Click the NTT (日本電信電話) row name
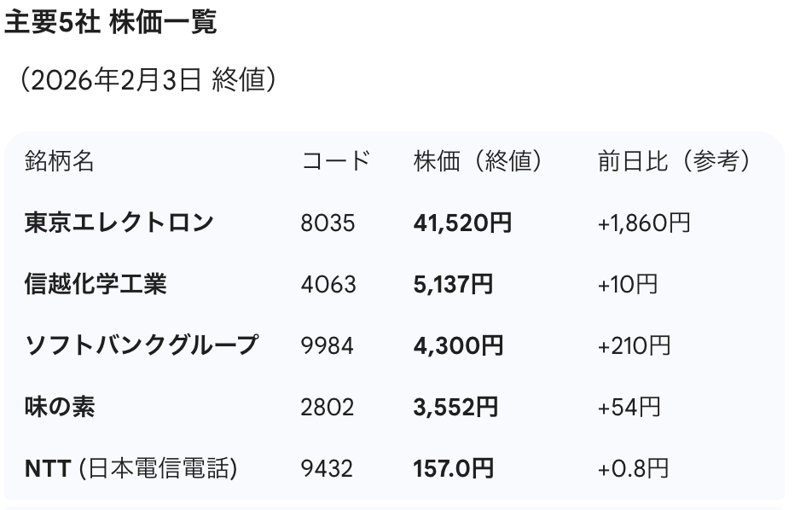 [x=130, y=468]
